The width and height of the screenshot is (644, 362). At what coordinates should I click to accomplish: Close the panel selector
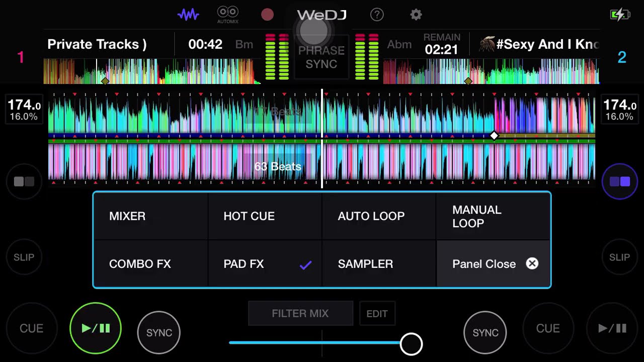(493, 263)
